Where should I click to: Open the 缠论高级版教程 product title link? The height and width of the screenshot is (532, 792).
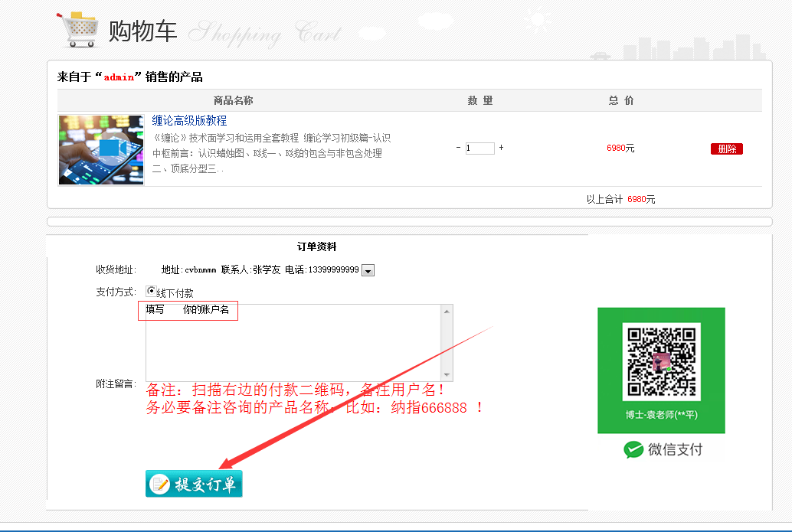(x=189, y=121)
